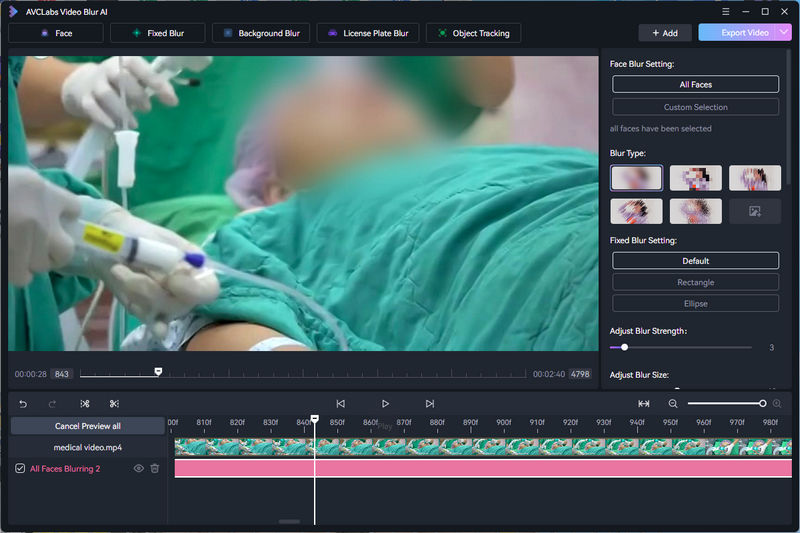Play the video preview

tap(385, 403)
